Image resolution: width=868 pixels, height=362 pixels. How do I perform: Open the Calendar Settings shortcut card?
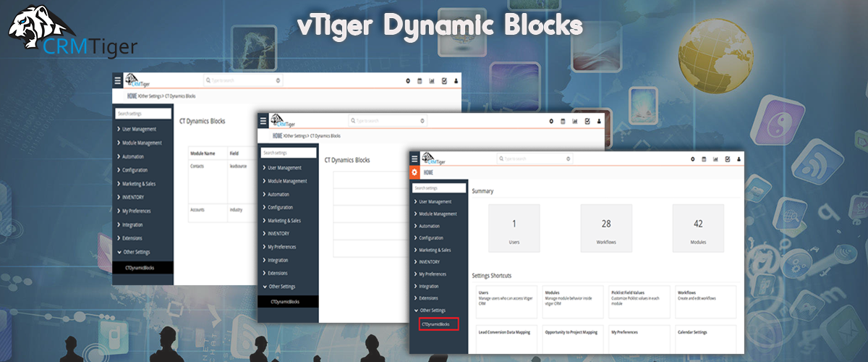[x=705, y=340]
